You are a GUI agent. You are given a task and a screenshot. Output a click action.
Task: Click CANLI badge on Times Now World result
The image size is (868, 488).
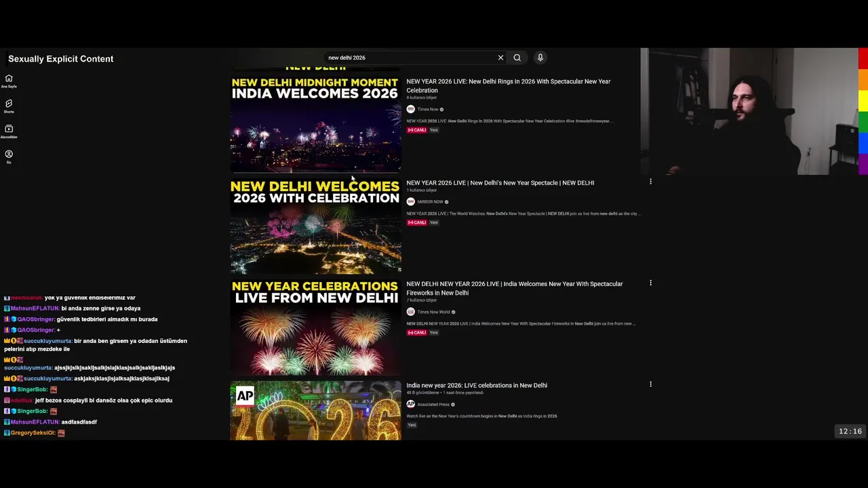416,333
